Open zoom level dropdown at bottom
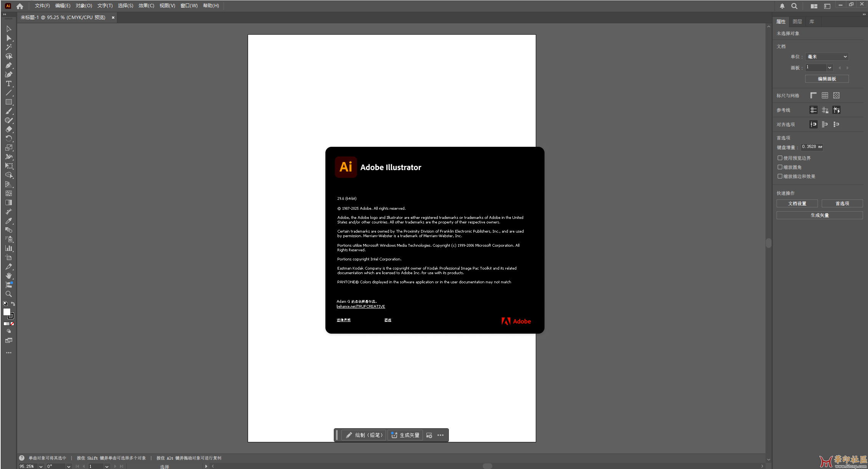This screenshot has width=868, height=469. pos(41,466)
